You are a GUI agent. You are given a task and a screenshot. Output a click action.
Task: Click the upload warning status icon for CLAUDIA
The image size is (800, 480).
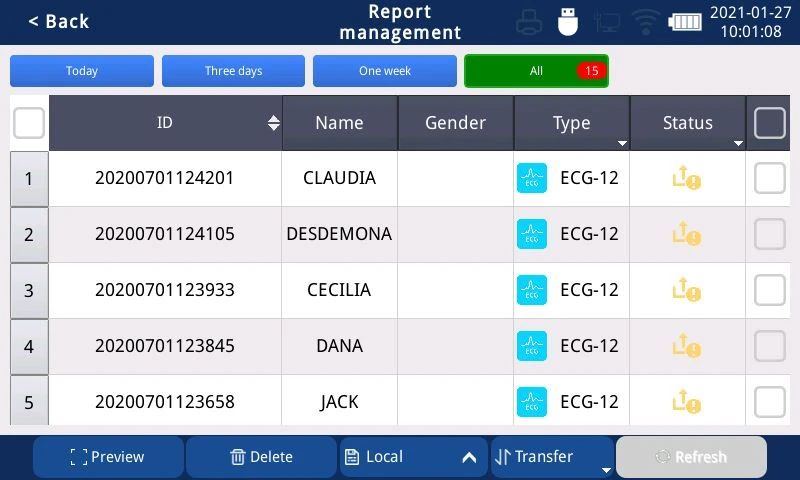[687, 178]
